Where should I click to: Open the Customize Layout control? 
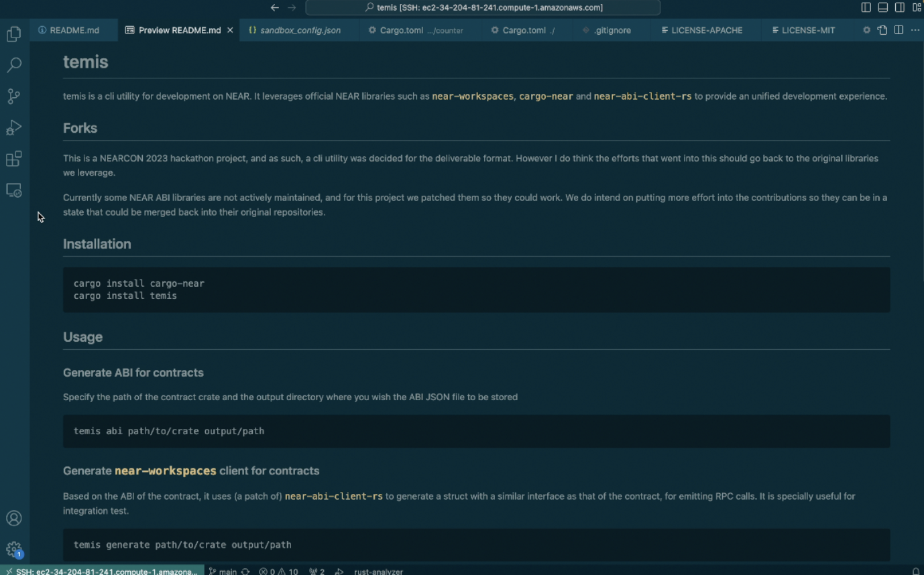coord(917,7)
